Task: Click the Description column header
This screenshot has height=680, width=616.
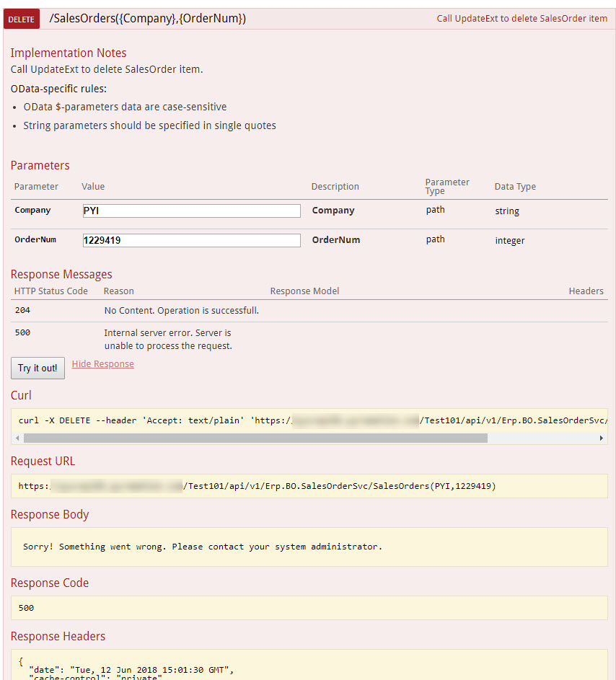Action: (x=335, y=187)
